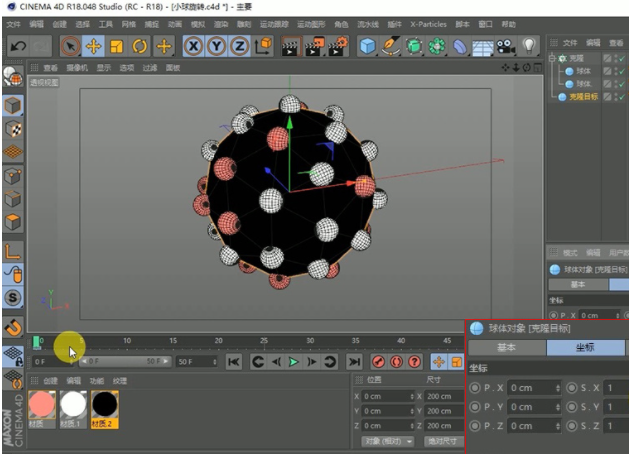Click the timeline ruler at frame 25
Screen dimensions: 629x454
point(264,340)
